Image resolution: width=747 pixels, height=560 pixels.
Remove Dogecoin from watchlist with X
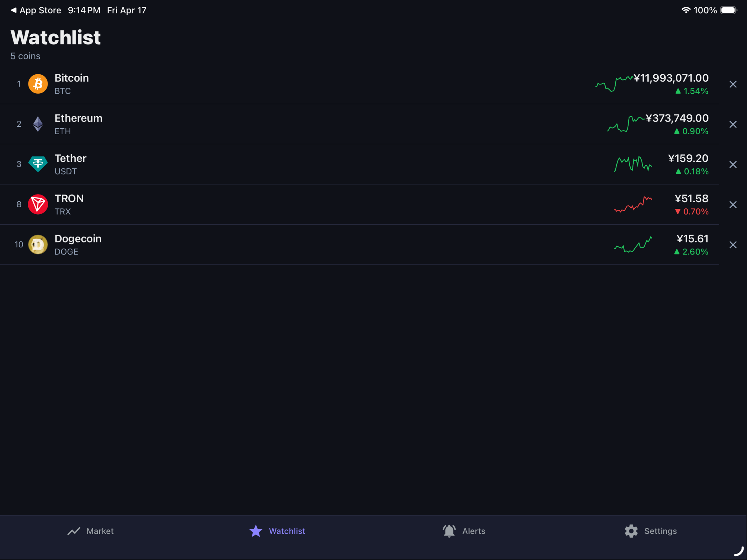(x=733, y=245)
